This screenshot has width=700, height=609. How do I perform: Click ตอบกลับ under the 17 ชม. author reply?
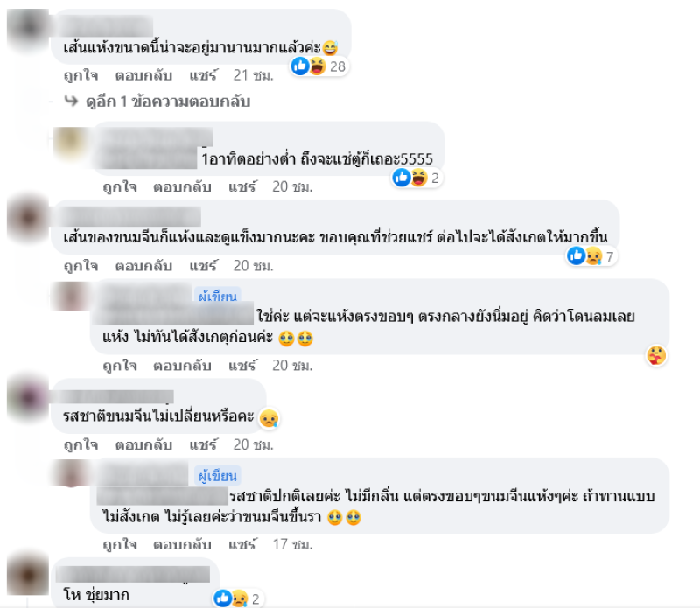click(182, 544)
